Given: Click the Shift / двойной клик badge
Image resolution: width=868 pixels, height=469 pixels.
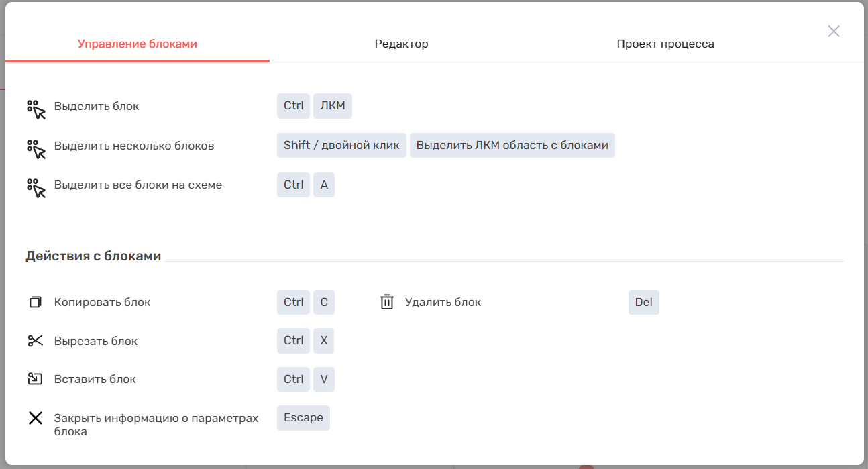Looking at the screenshot, I should [341, 145].
